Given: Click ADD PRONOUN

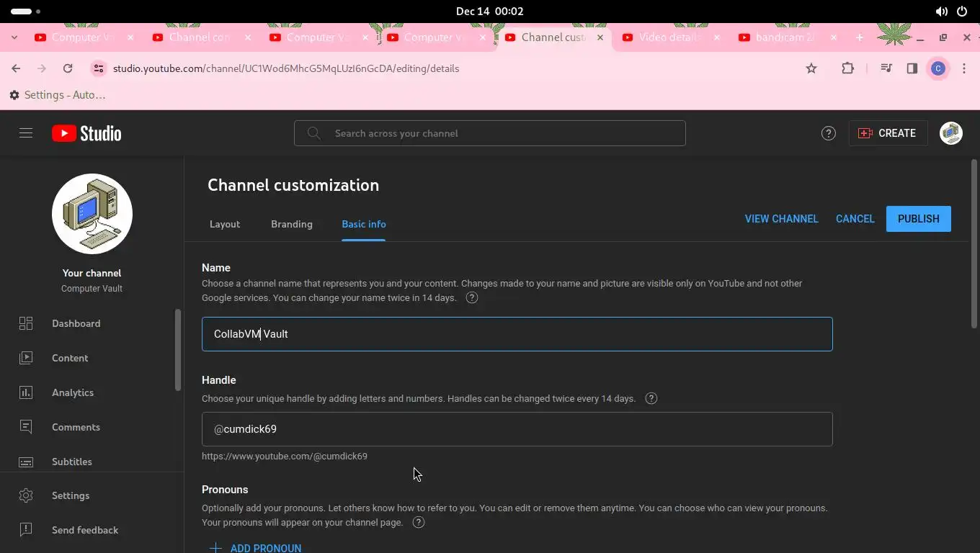Looking at the screenshot, I should (x=255, y=548).
